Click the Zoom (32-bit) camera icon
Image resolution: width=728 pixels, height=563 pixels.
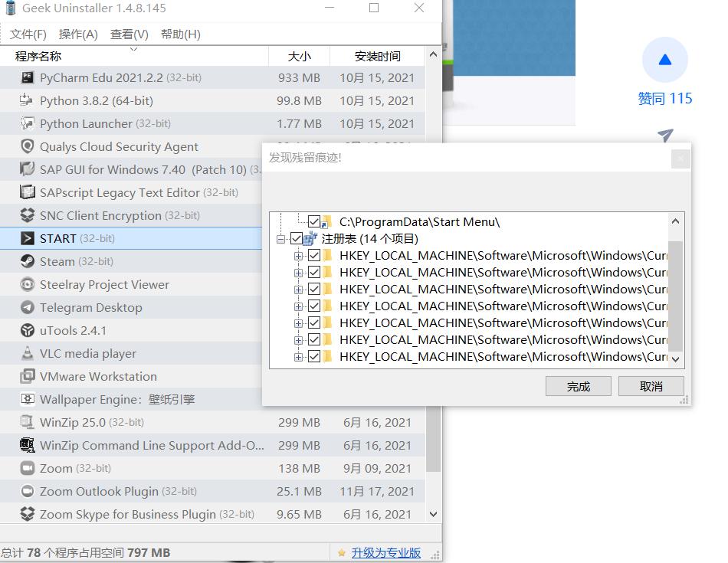pyautogui.click(x=26, y=468)
